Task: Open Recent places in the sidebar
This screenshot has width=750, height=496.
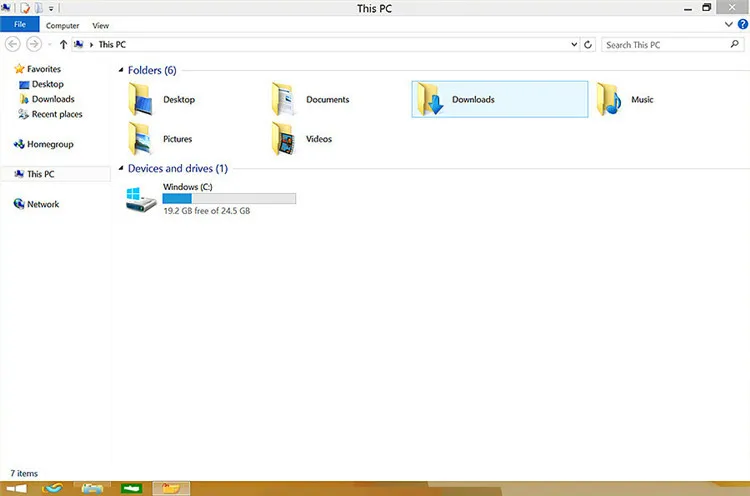Action: point(51,114)
